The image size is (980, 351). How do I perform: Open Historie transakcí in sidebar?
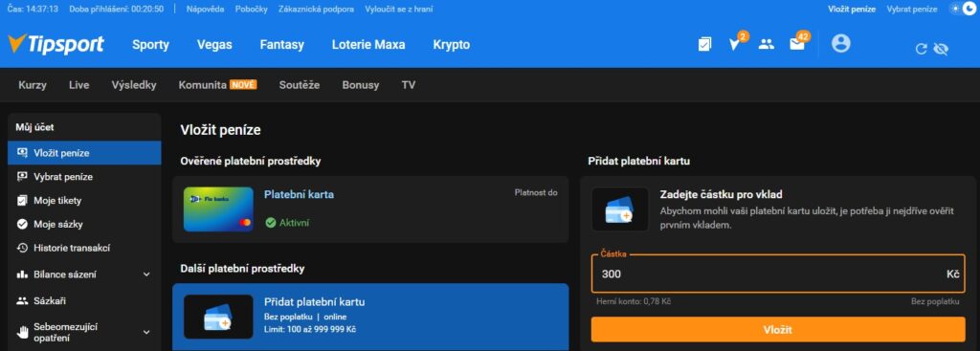[84, 248]
